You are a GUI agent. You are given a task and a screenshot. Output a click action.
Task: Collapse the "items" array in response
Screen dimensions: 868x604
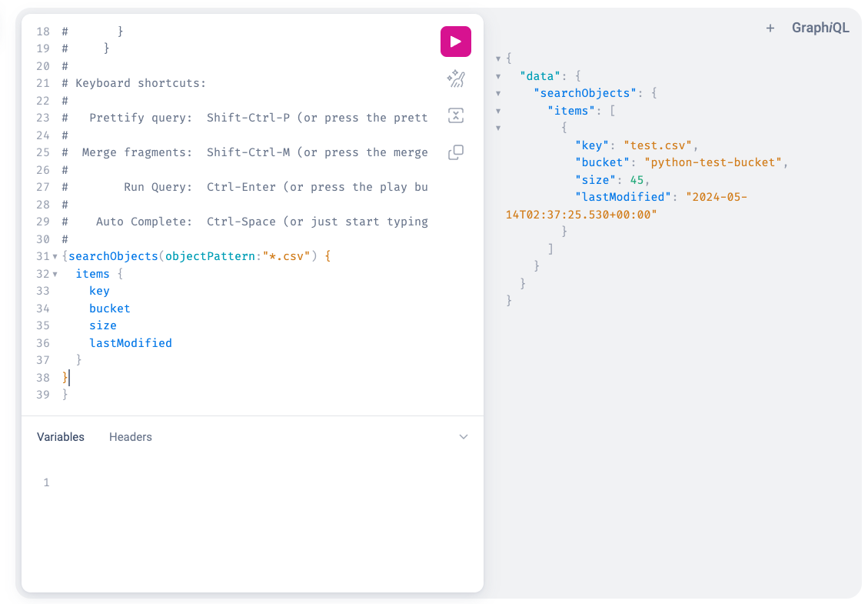499,111
